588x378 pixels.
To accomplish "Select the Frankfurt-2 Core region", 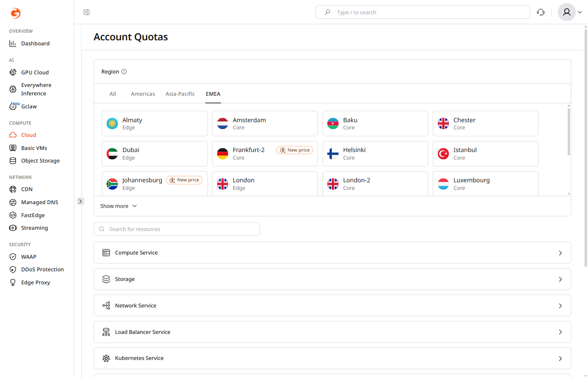I will [x=265, y=154].
